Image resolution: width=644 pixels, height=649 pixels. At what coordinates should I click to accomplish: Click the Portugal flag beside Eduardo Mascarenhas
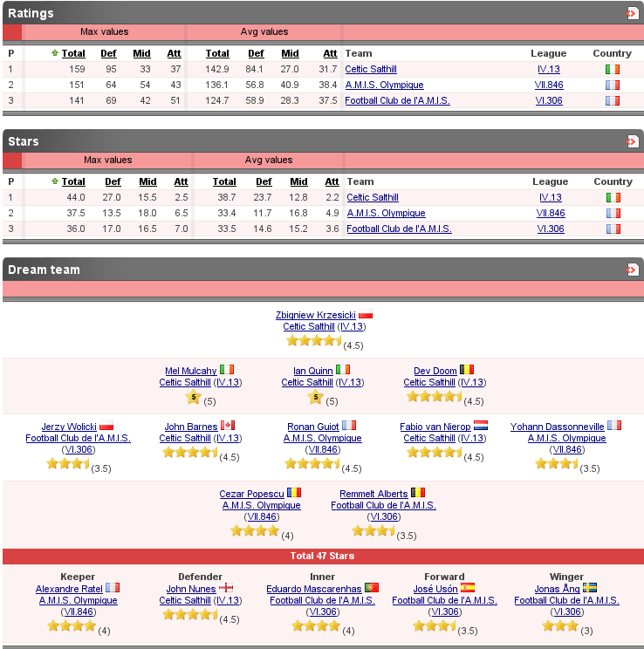pyautogui.click(x=372, y=587)
